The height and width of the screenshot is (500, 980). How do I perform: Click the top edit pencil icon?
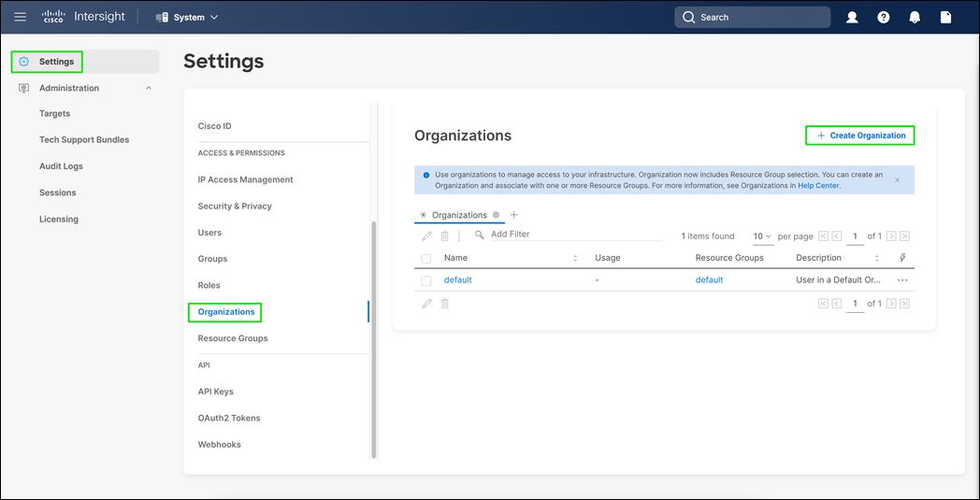pos(426,236)
